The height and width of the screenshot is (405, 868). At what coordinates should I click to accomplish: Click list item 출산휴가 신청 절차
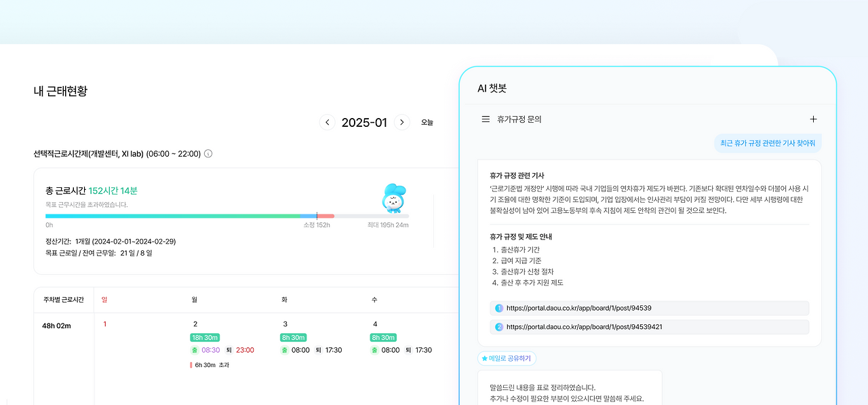coord(528,271)
